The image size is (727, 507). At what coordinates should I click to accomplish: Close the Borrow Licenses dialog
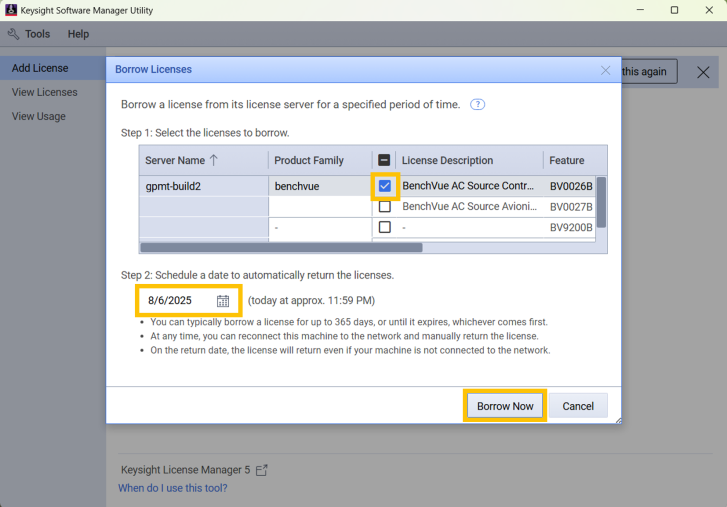click(605, 70)
